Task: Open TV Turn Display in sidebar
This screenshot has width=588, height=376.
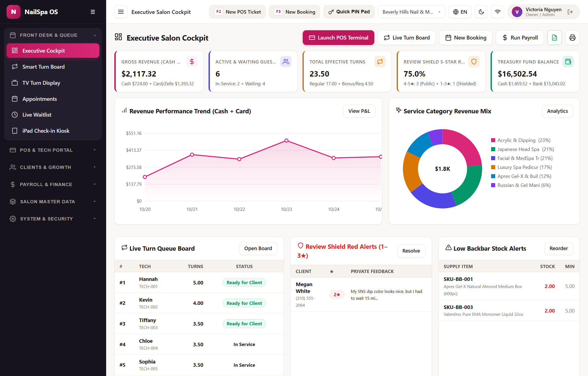Action: 53,83
